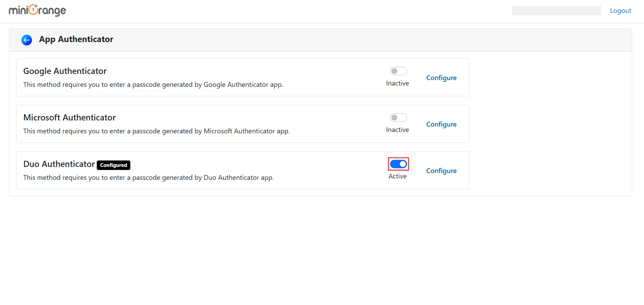Configure Microsoft Authenticator
Screen dimensions: 644x305
tap(441, 124)
